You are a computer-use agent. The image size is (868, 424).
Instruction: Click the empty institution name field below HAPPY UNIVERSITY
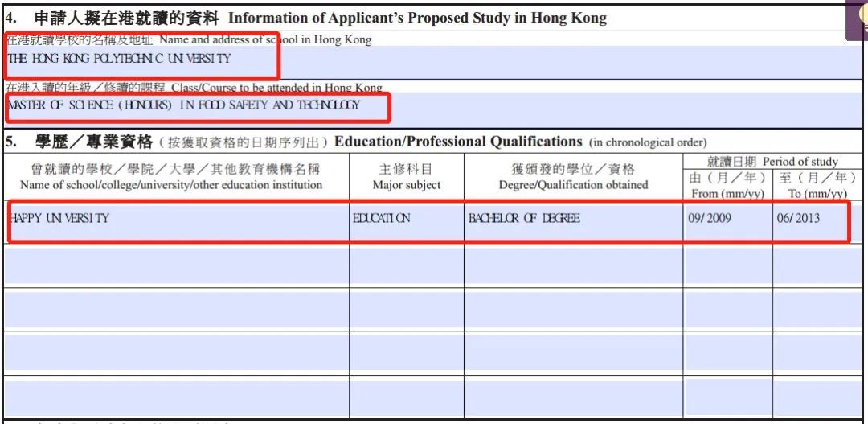click(x=177, y=266)
